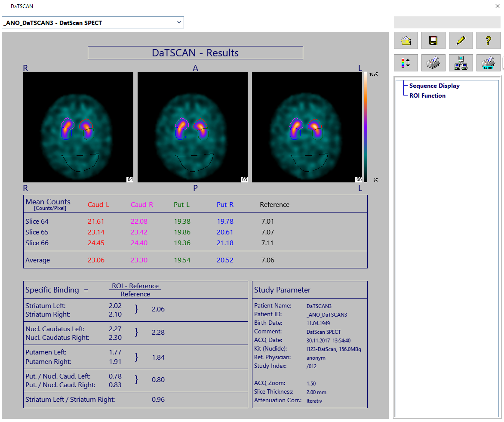
Task: Select Sequence Display in the tree
Action: tap(434, 86)
